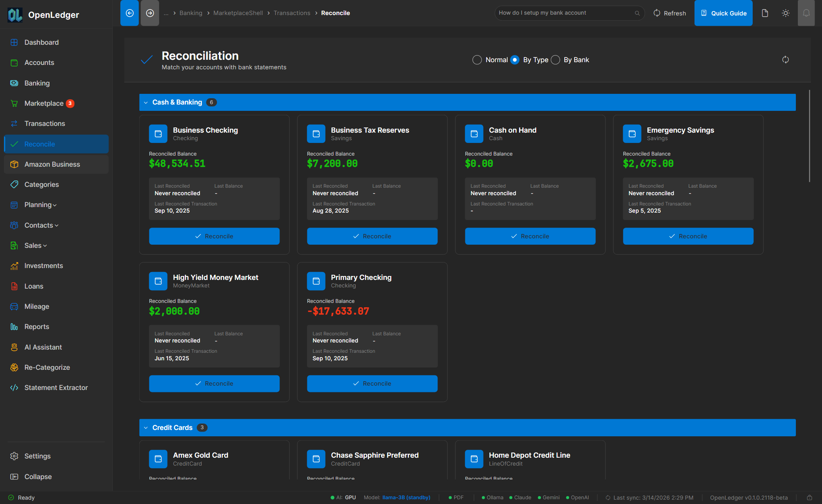The height and width of the screenshot is (504, 822).
Task: Open the Business Checking account wallet icon
Action: pos(158,134)
